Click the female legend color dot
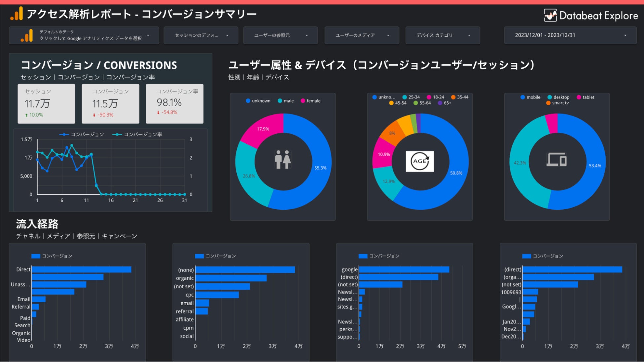Screen dimensions: 644x362 (x=303, y=101)
